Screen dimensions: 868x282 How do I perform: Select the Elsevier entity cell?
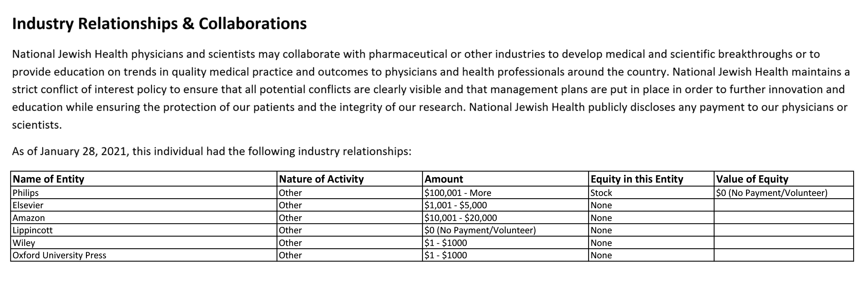28,205
